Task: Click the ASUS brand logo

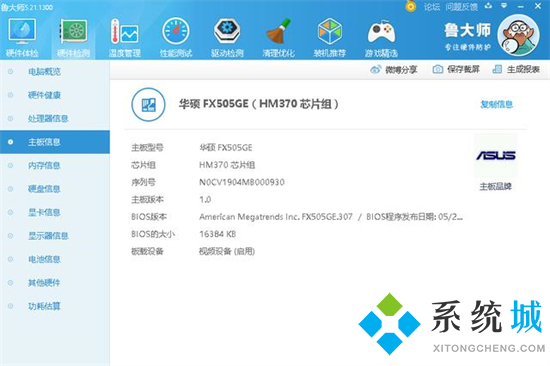Action: click(x=496, y=155)
